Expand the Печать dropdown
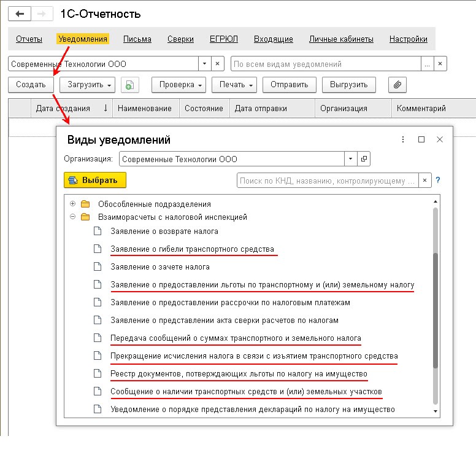This screenshot has height=455, width=476. pos(237,85)
